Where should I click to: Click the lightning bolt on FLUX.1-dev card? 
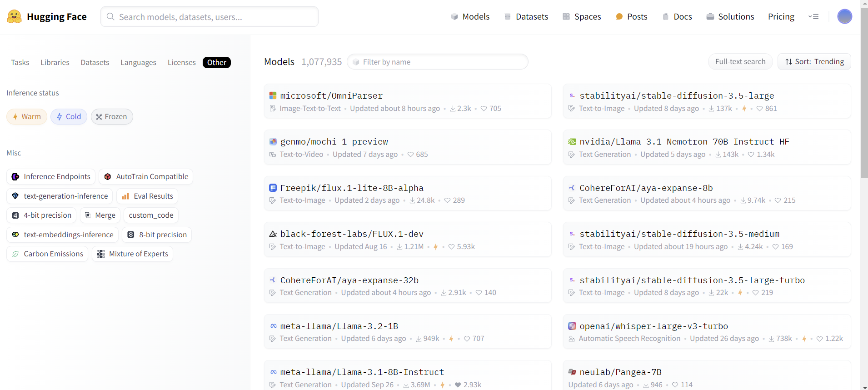[x=435, y=247]
